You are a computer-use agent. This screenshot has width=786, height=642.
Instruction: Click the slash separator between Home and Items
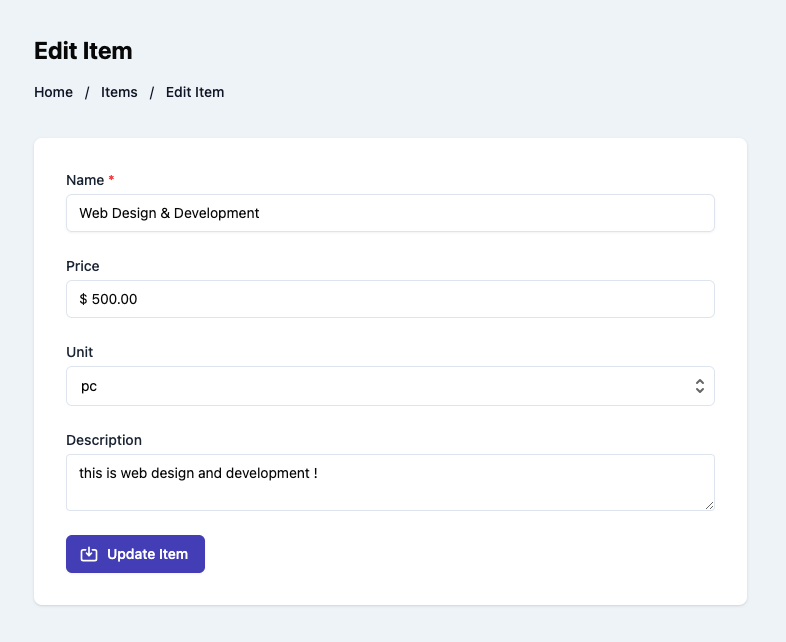click(x=87, y=93)
